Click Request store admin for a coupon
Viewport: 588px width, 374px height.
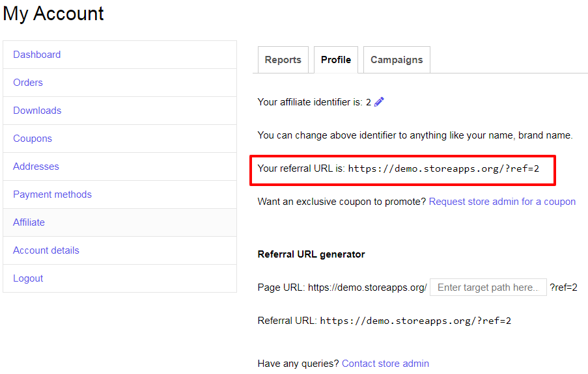(x=502, y=202)
